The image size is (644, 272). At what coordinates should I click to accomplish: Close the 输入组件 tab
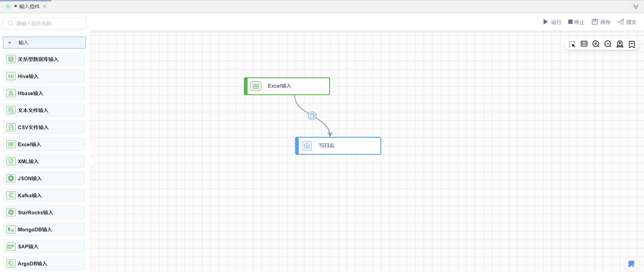point(45,7)
